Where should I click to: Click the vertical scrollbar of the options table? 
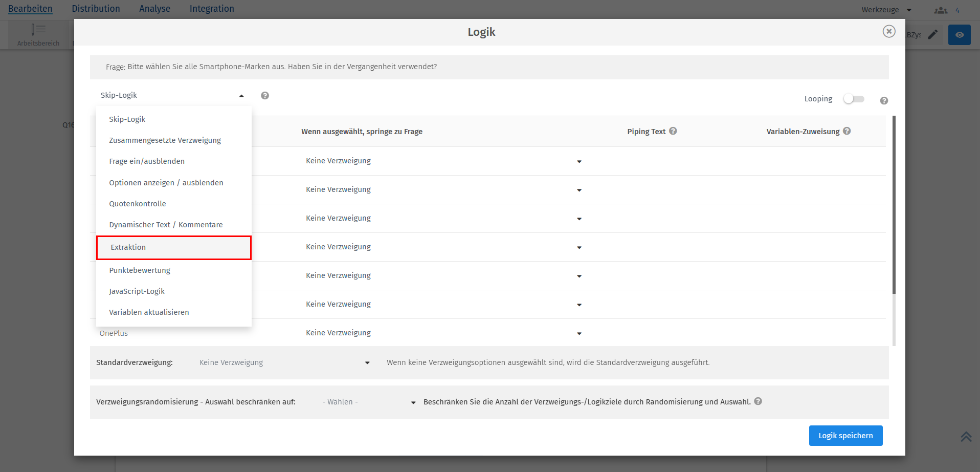tap(894, 205)
